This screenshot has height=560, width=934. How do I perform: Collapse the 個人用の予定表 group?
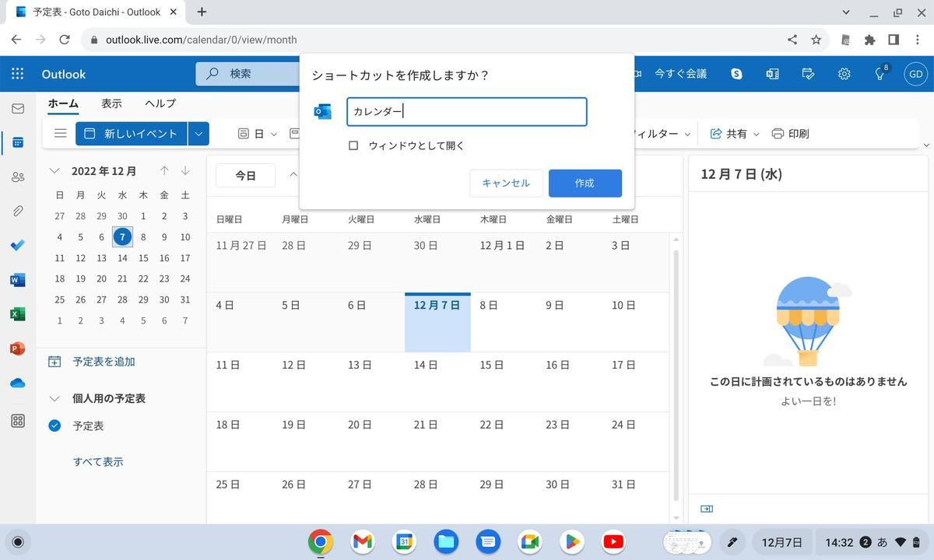tap(54, 398)
